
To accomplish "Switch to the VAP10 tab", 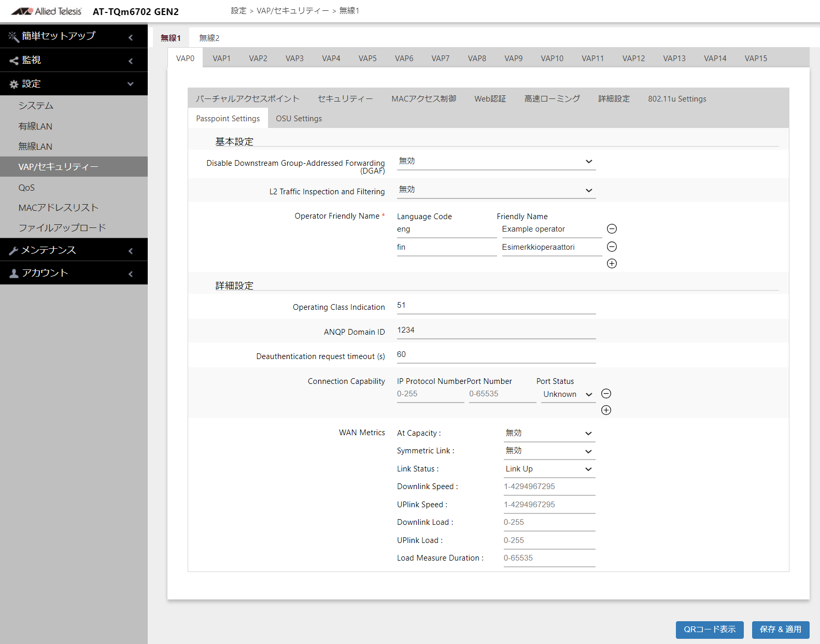I will (x=552, y=58).
